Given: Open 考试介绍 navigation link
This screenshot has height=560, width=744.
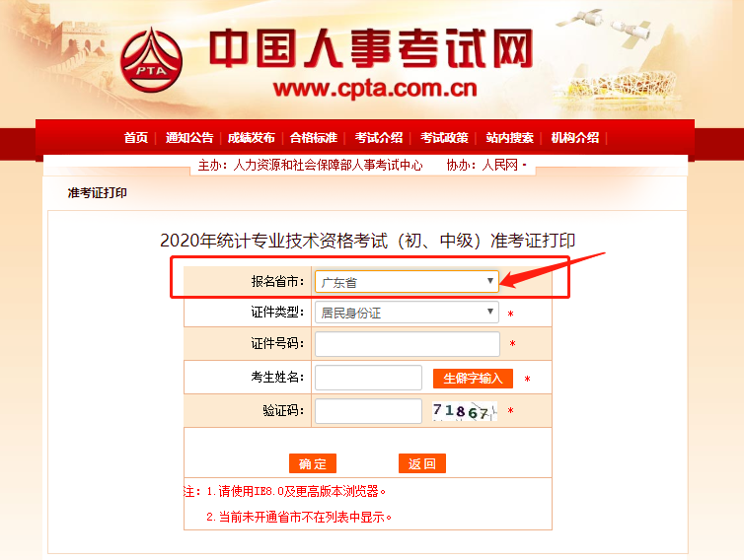Looking at the screenshot, I should [379, 137].
